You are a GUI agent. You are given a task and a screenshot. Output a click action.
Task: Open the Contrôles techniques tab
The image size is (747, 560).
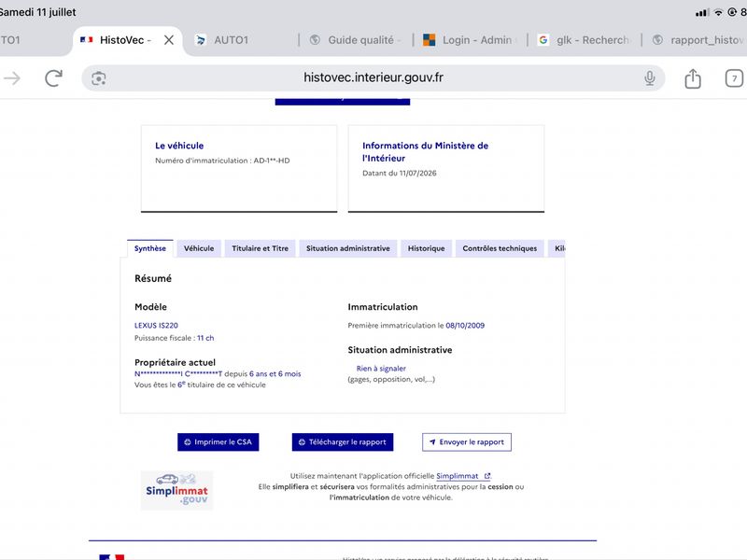[x=500, y=248]
